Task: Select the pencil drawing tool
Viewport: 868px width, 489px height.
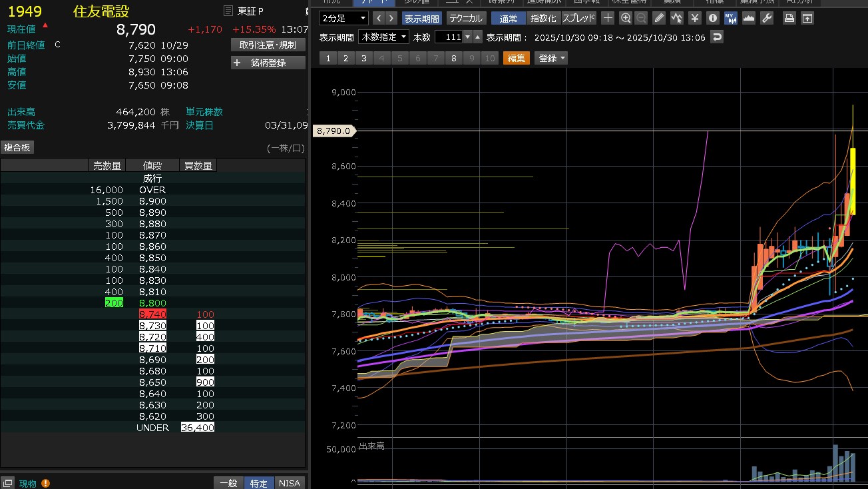Action: [x=659, y=18]
